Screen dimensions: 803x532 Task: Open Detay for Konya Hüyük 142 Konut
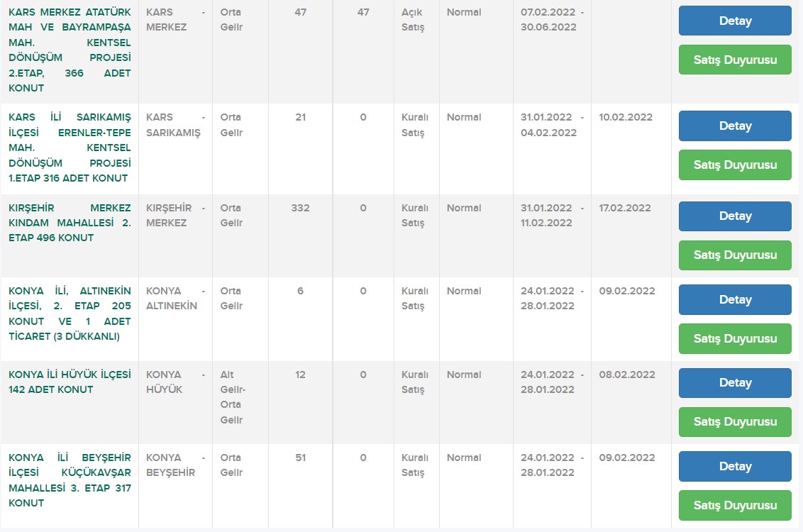735,382
